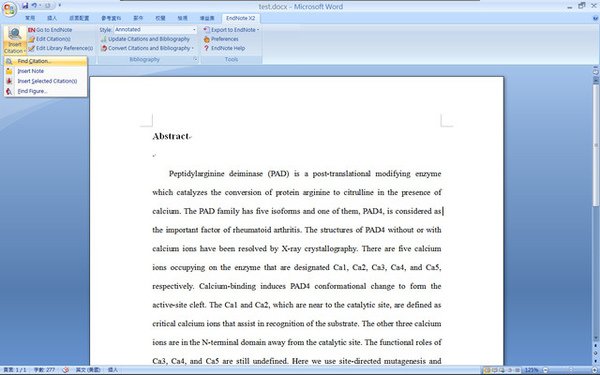Open the Bibliography group dialog launcher
The width and height of the screenshot is (600, 375).
point(196,59)
